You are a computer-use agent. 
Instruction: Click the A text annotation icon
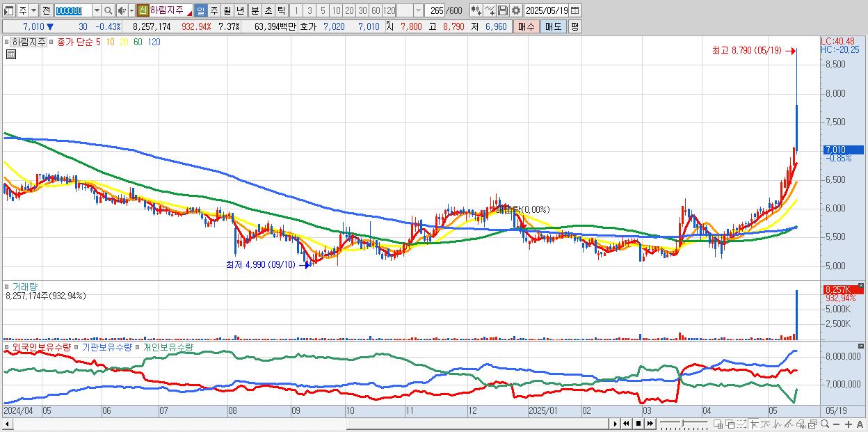point(860,424)
